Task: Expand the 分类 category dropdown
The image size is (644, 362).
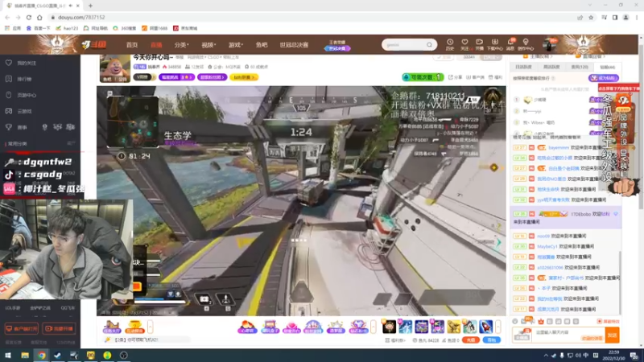Action: 181,45
